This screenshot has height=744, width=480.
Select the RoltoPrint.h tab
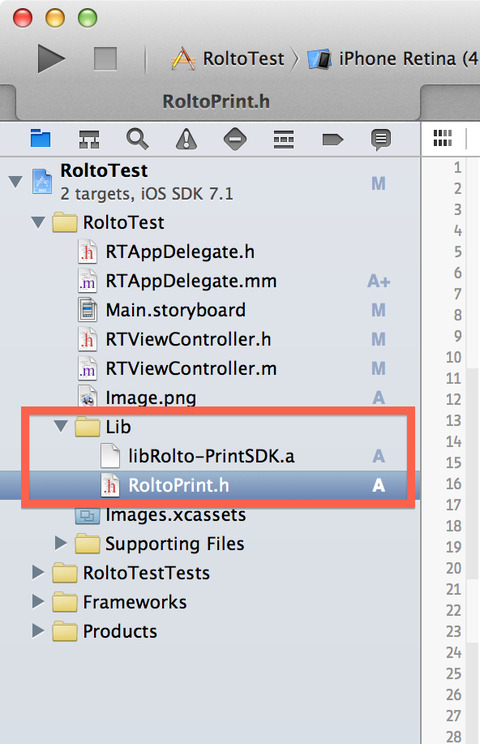coord(216,102)
